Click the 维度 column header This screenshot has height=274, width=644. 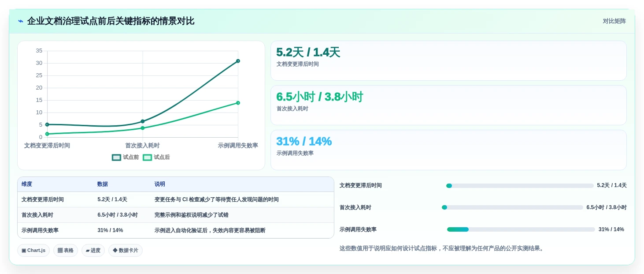(27, 184)
